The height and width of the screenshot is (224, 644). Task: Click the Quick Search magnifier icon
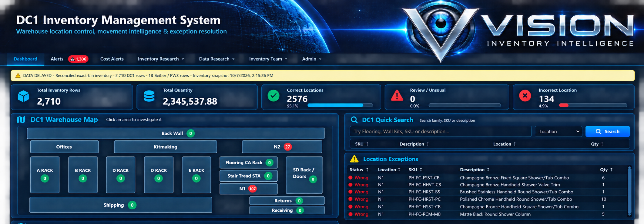354,120
